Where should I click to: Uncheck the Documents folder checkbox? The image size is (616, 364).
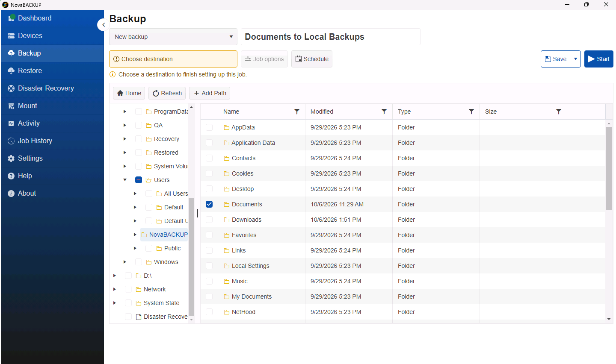209,204
